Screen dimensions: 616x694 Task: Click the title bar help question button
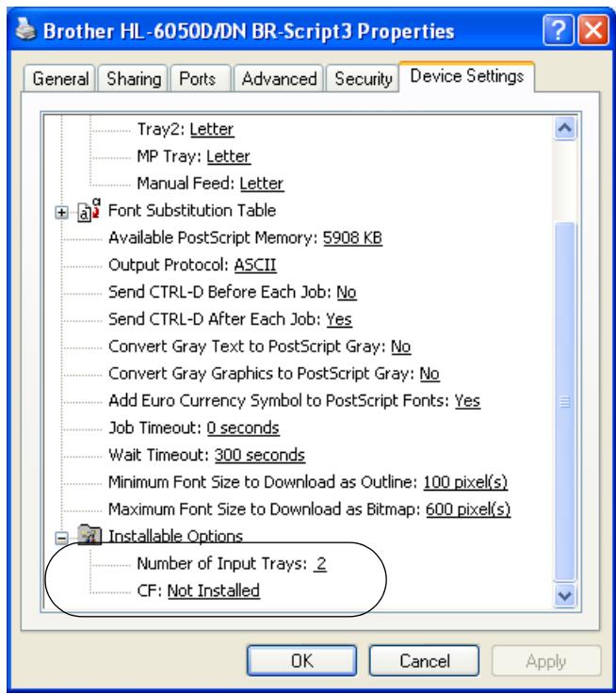[x=559, y=30]
